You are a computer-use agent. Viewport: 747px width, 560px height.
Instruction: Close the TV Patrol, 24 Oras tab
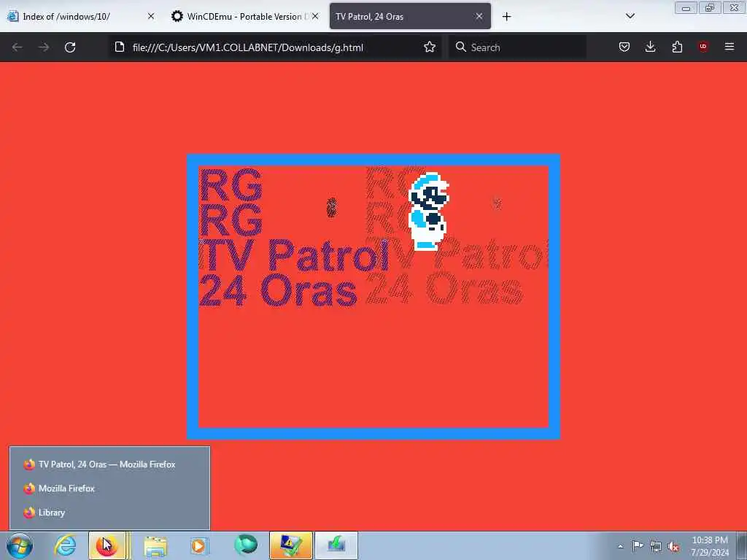coord(479,16)
